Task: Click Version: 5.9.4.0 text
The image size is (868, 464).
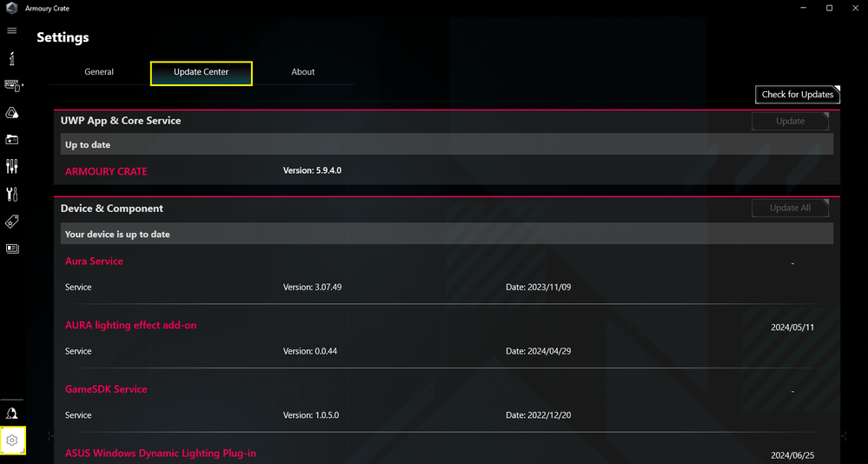Action: pos(312,170)
